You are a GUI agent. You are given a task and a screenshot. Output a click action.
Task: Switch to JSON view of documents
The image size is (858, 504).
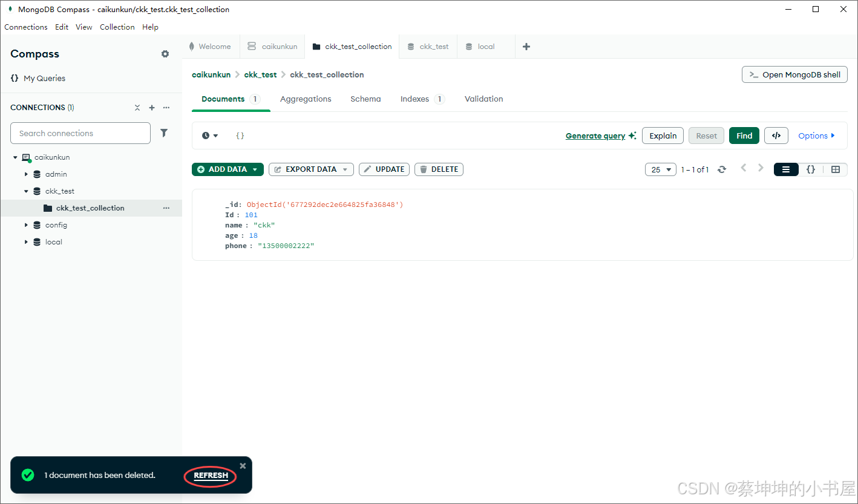pos(811,169)
